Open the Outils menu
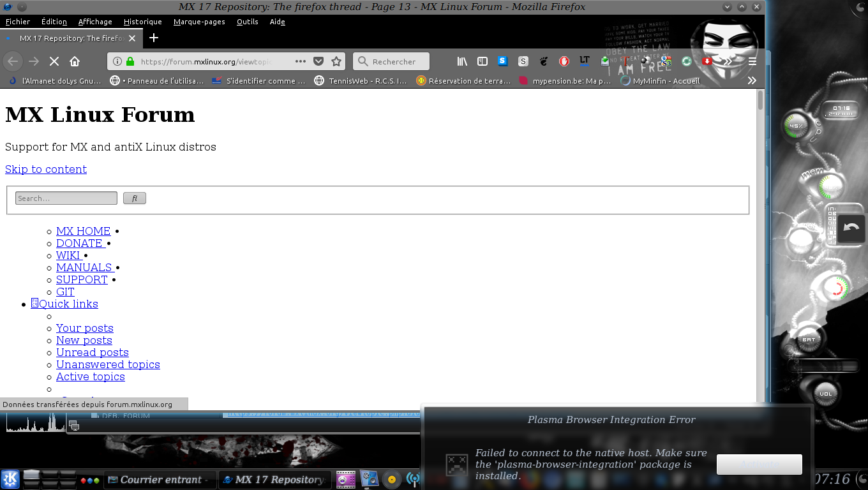This screenshot has height=490, width=868. point(248,22)
